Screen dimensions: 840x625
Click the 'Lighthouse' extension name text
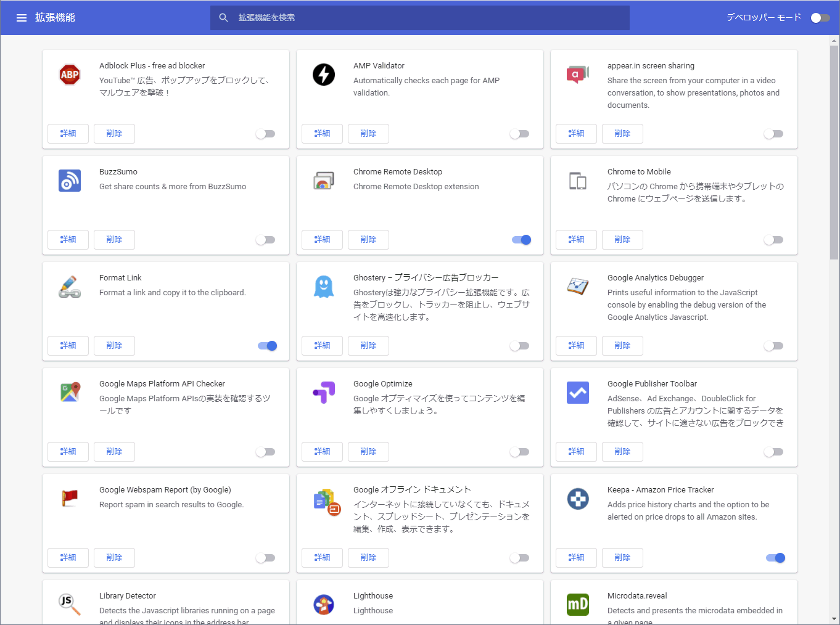(x=373, y=596)
